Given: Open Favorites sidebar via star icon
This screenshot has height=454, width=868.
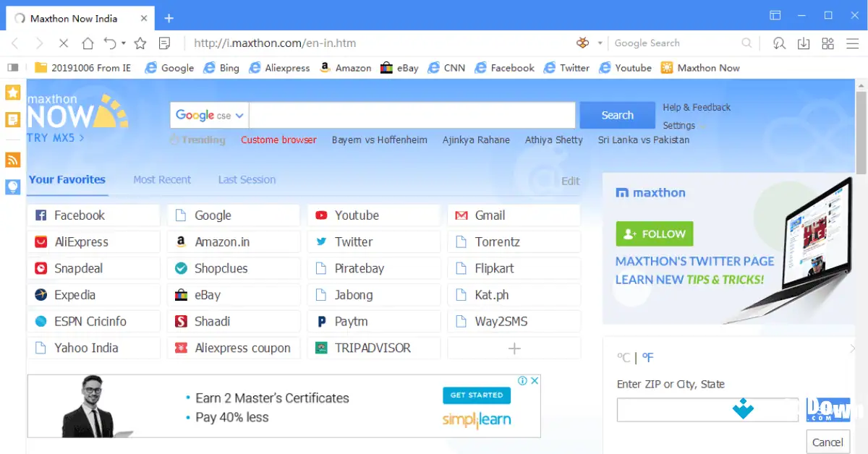Looking at the screenshot, I should tap(12, 93).
